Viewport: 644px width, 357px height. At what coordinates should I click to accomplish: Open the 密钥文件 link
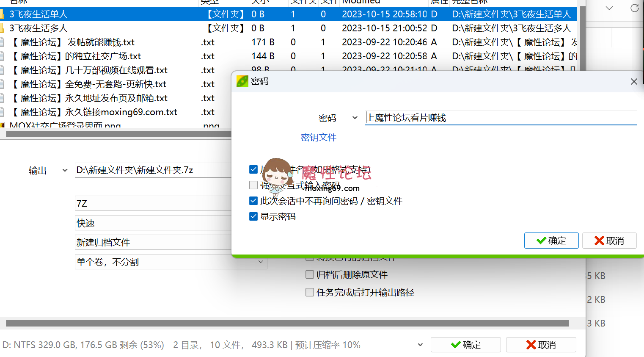[318, 137]
